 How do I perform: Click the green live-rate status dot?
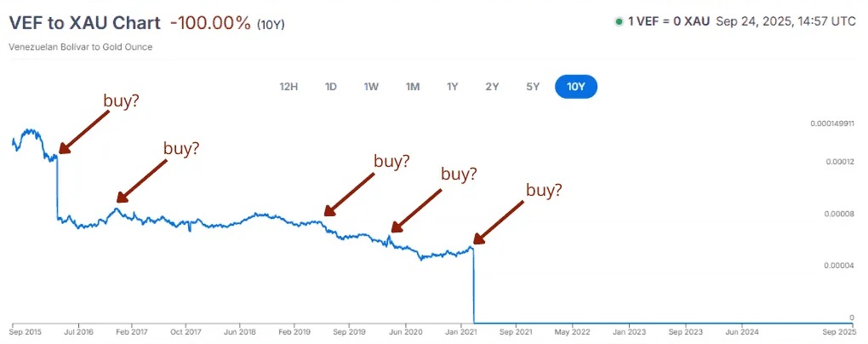coord(619,22)
